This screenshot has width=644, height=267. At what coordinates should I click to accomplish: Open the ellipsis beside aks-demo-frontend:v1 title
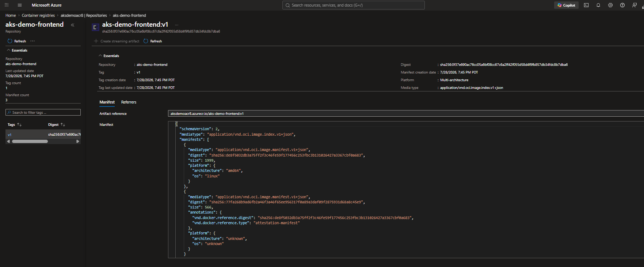[176, 25]
